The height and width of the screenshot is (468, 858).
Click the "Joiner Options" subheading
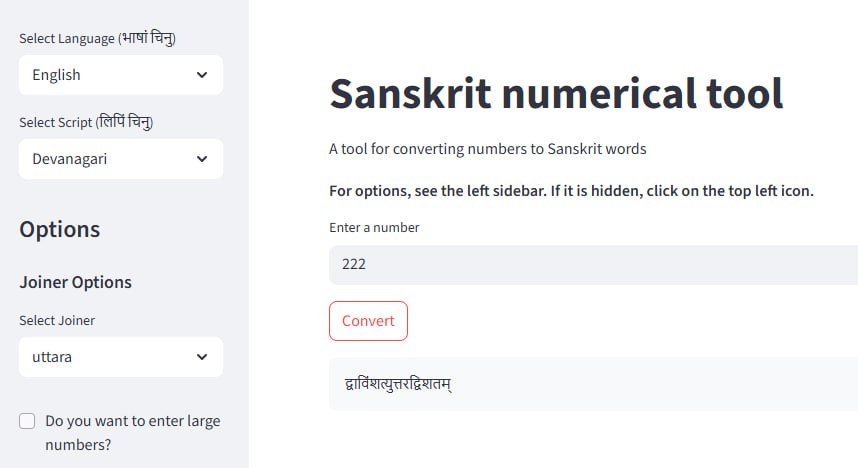click(76, 282)
